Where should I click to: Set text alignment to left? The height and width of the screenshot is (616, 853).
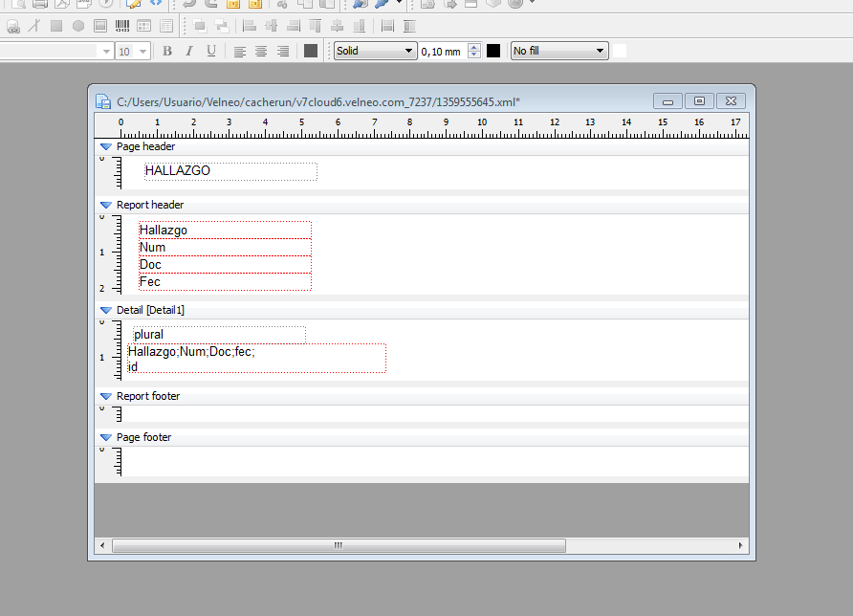tap(239, 51)
